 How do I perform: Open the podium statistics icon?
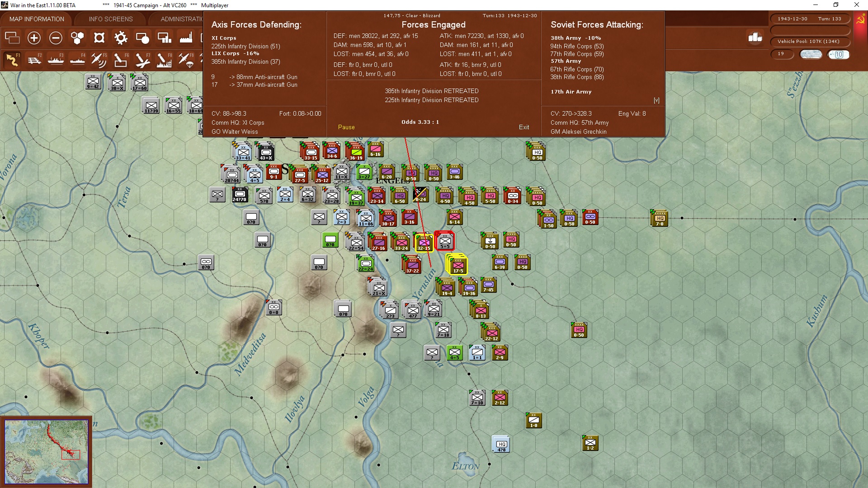[755, 38]
